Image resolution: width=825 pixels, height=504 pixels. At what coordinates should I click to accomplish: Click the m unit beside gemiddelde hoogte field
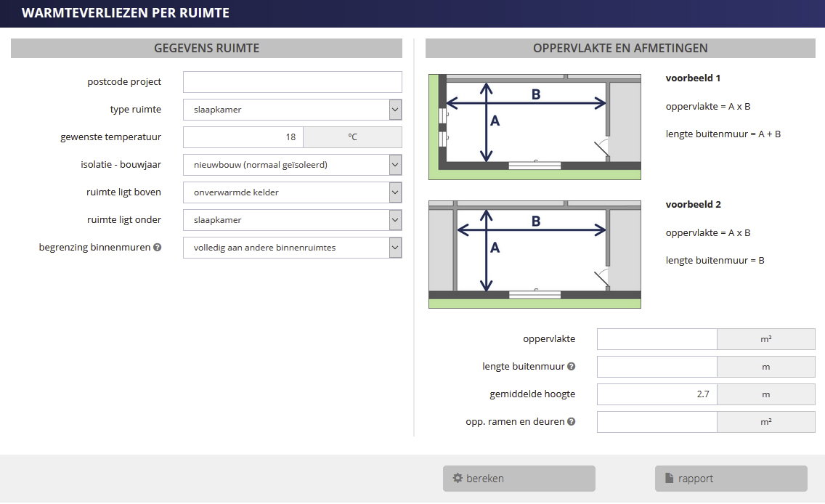click(x=766, y=394)
